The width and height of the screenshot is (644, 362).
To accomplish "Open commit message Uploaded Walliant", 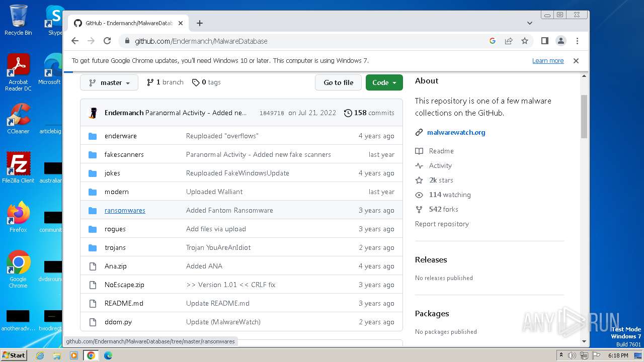I will (x=214, y=192).
